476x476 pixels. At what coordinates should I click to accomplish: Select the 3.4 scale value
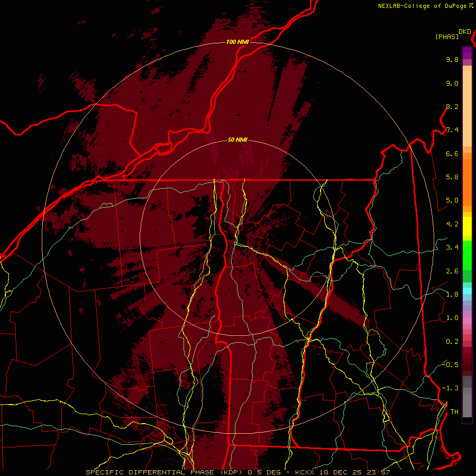pyautogui.click(x=452, y=248)
